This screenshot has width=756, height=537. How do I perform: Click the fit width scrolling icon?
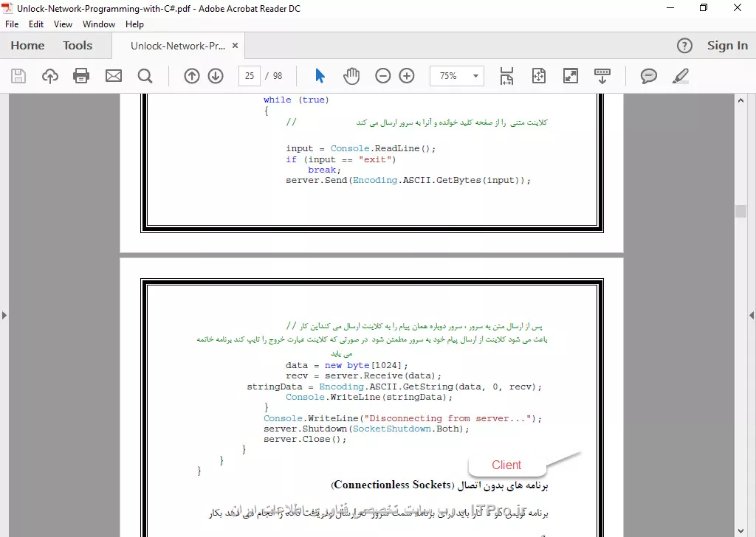[x=506, y=76]
